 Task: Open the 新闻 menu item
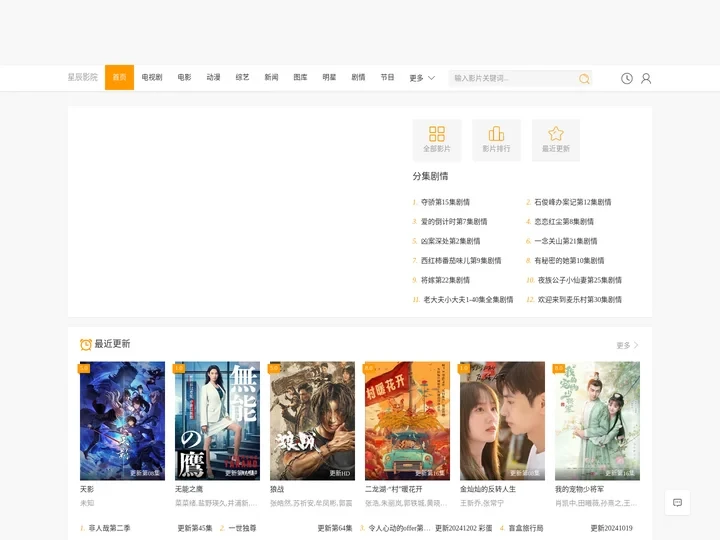pyautogui.click(x=271, y=77)
